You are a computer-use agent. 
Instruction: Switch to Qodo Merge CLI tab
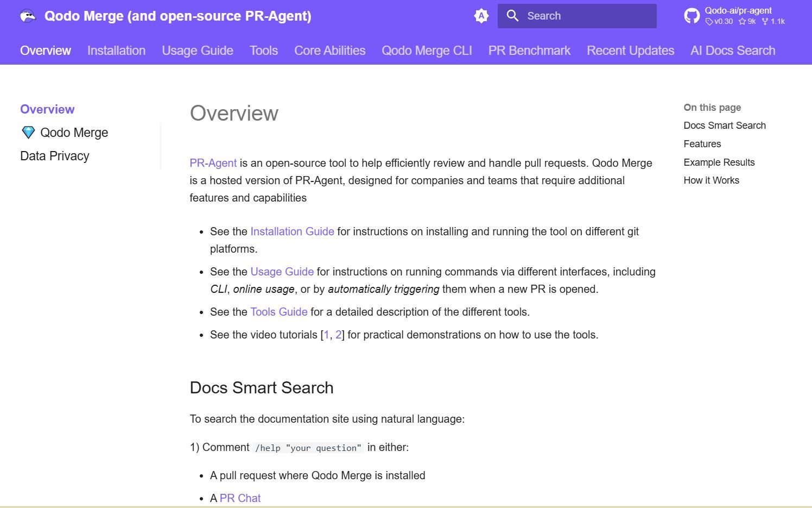(x=427, y=51)
